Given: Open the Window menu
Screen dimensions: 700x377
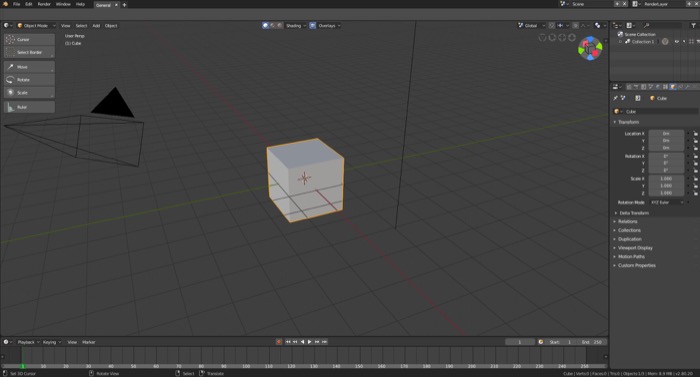Looking at the screenshot, I should pyautogui.click(x=63, y=4).
